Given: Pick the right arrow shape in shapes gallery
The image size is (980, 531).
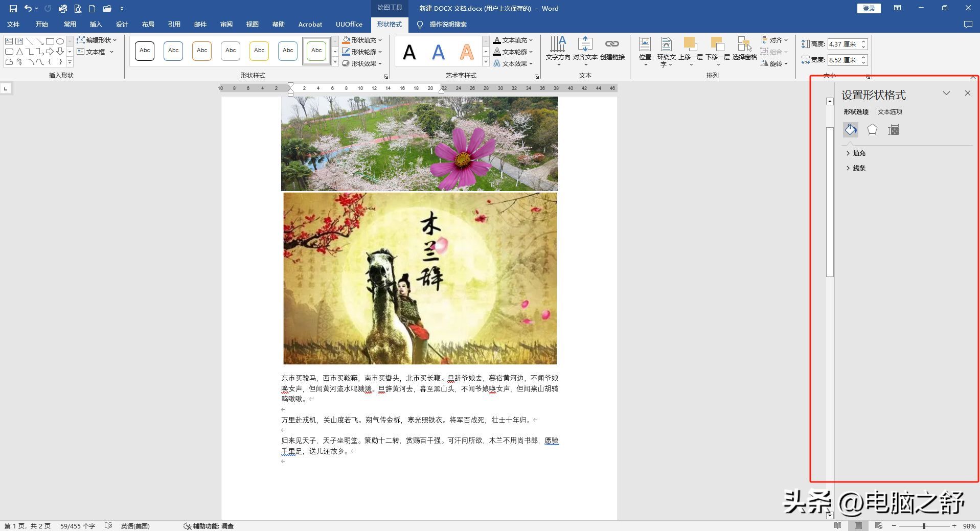Looking at the screenshot, I should [50, 52].
